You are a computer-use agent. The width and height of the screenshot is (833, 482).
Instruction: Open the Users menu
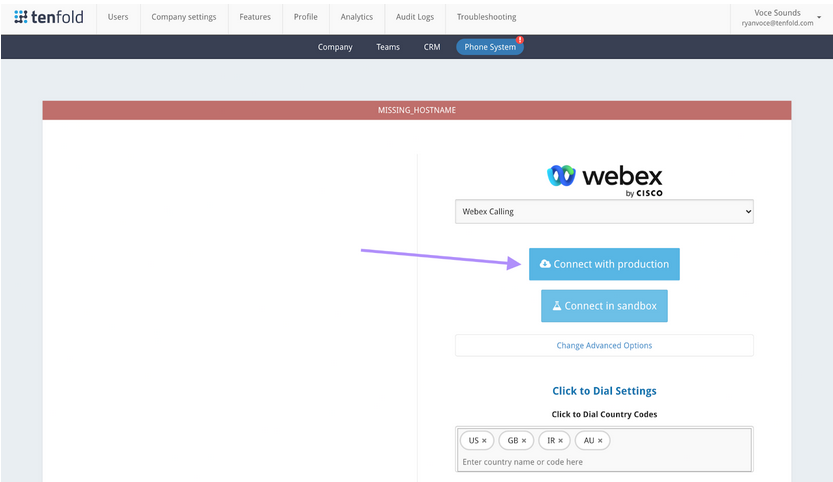pyautogui.click(x=118, y=17)
